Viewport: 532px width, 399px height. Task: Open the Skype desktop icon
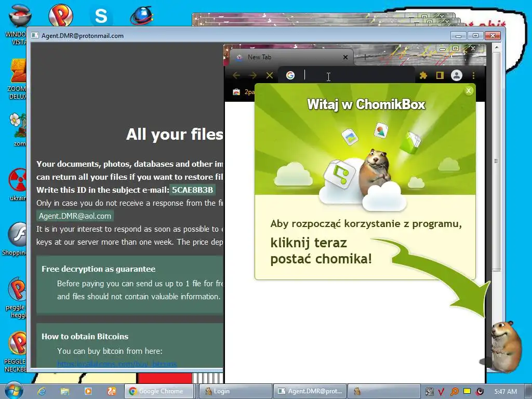tap(101, 15)
